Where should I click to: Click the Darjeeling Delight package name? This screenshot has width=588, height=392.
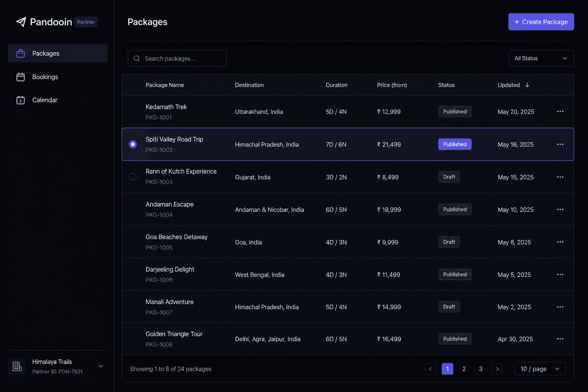170,269
